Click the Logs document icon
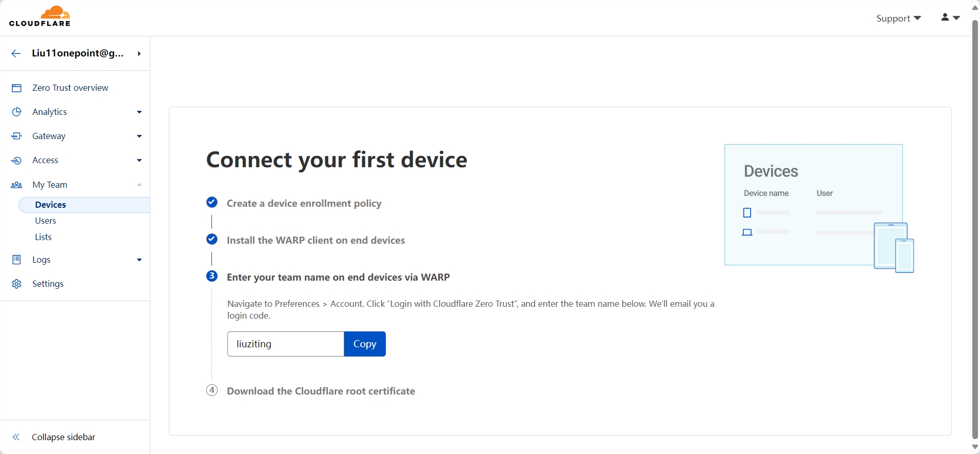 click(x=16, y=260)
